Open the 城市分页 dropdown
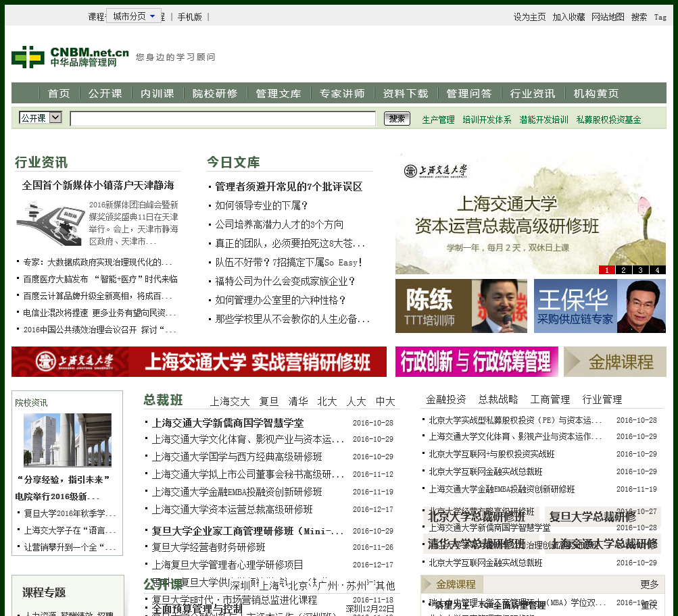Viewport: 678px width, 616px height. tap(134, 16)
